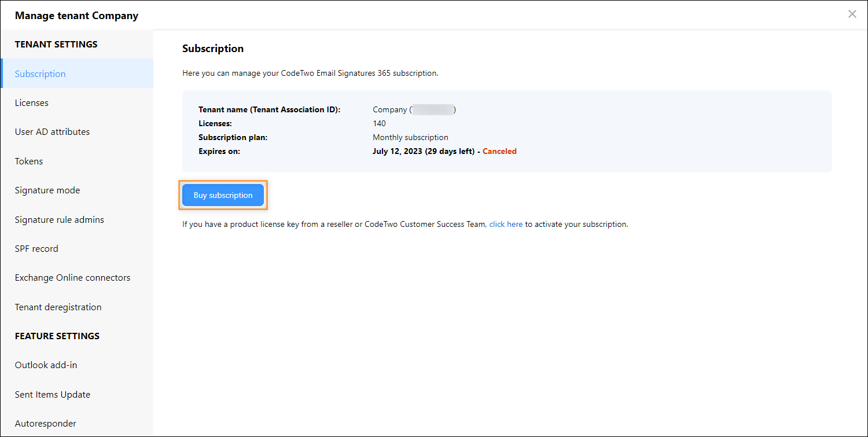Go to Tenant deregistration

tap(77, 307)
